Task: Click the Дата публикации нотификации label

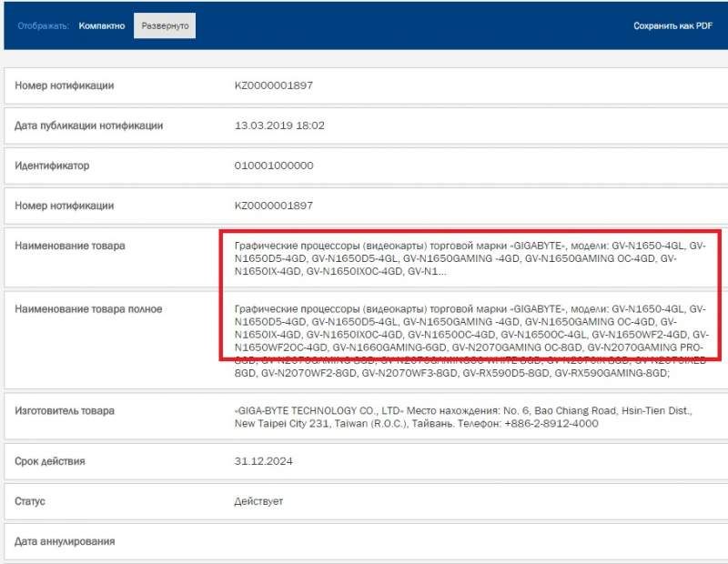Action: pos(88,126)
